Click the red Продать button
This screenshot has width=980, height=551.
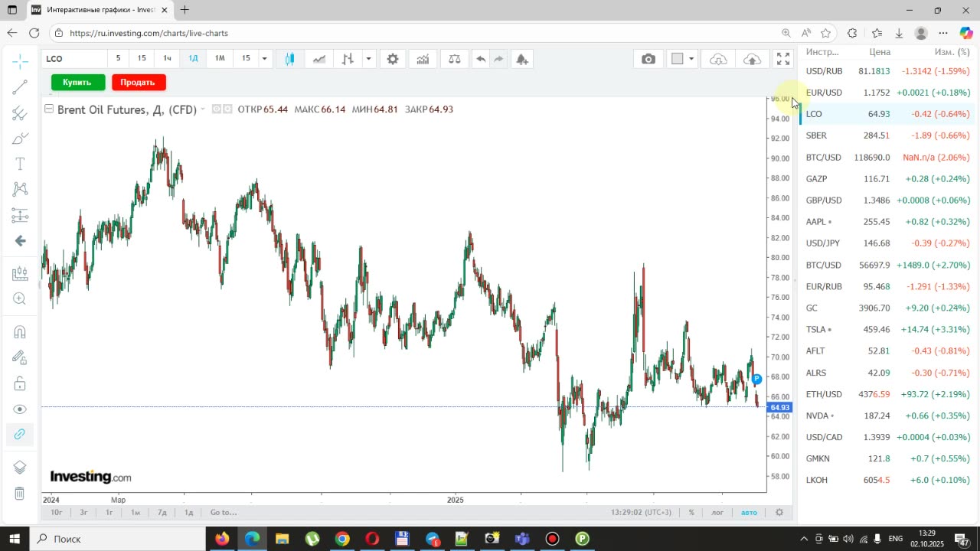tap(138, 82)
